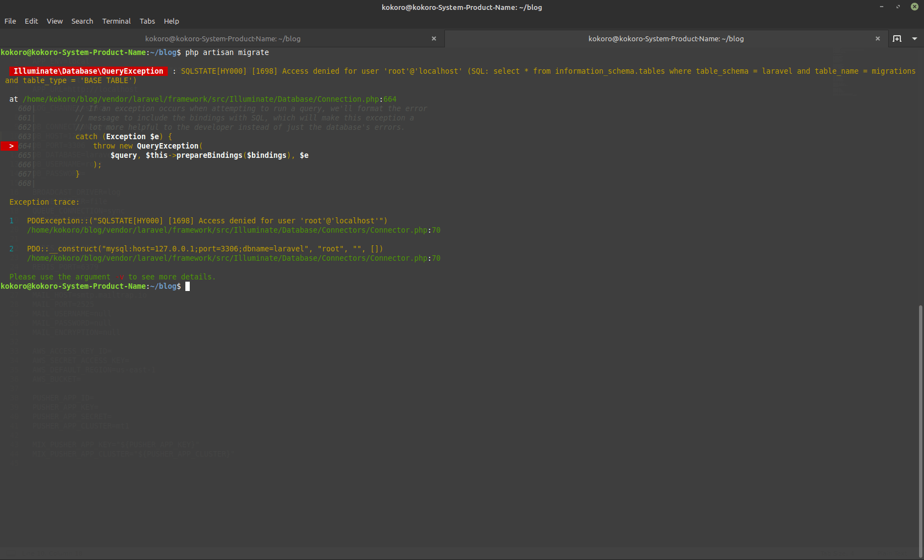The image size is (924, 560).
Task: Open the Tabs menu
Action: (147, 21)
